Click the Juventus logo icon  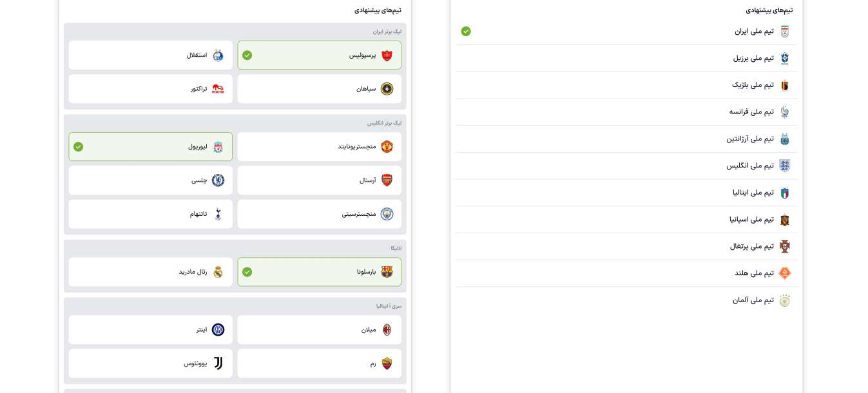[218, 363]
